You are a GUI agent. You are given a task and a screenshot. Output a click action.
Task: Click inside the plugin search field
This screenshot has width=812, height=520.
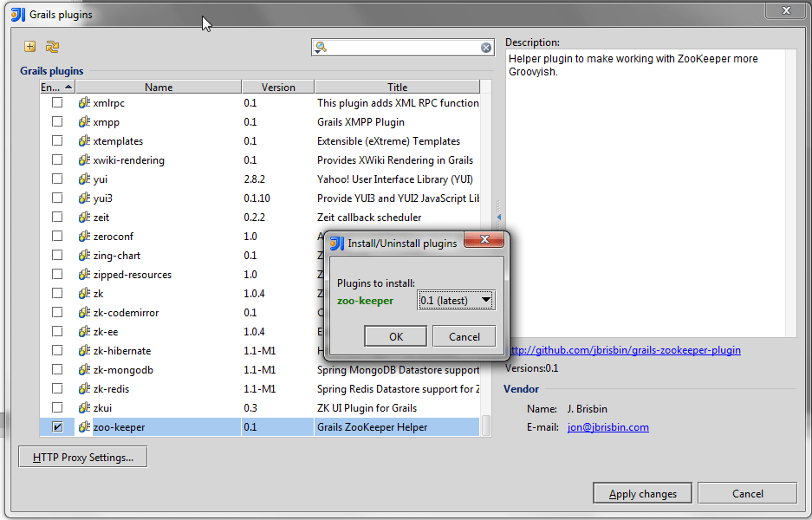(403, 48)
